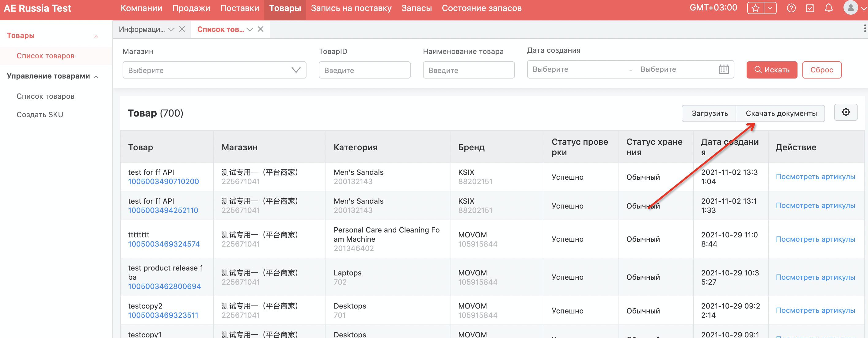Expand dropdown chevron on Список тов... tab
Viewport: 868px width, 338px height.
coord(250,29)
